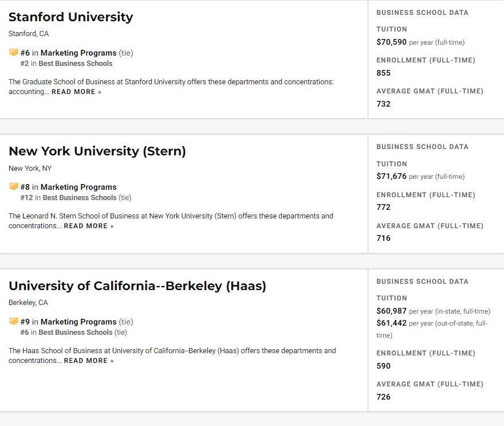The width and height of the screenshot is (504, 426).
Task: Expand NYU Stern description with READ MORE
Action: [x=89, y=226]
